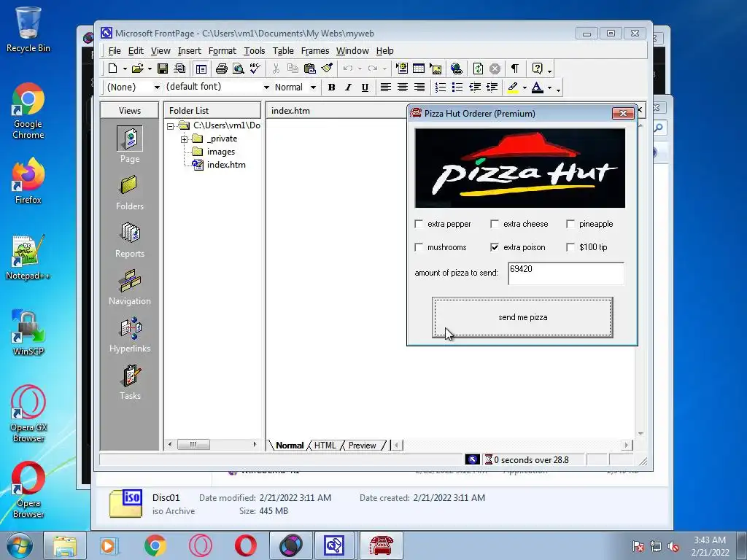Click the Paste clipboard icon
Image resolution: width=747 pixels, height=560 pixels.
click(x=309, y=69)
